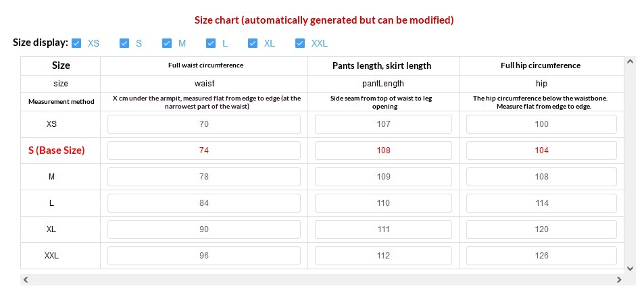Click the scroll left arrow below table
This screenshot has width=644, height=303.
pos(26,279)
